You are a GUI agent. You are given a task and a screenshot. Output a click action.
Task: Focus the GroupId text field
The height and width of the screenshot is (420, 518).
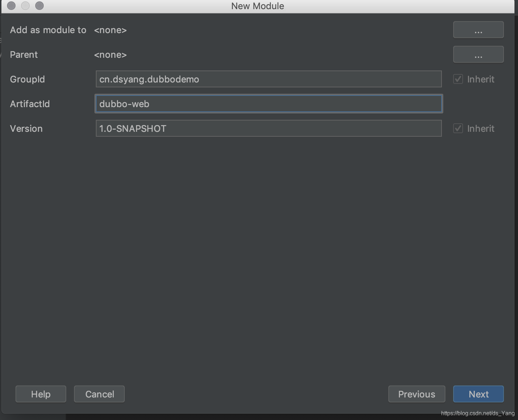(269, 79)
